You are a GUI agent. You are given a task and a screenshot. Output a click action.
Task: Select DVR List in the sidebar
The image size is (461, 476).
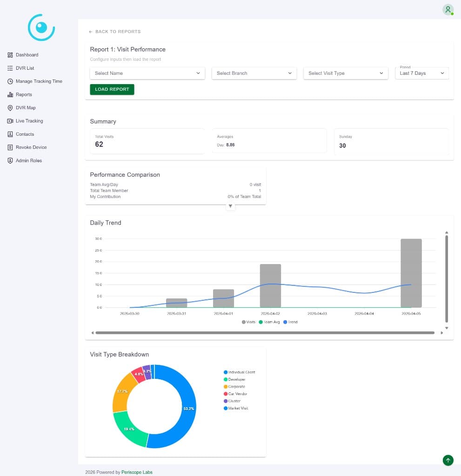(x=25, y=68)
